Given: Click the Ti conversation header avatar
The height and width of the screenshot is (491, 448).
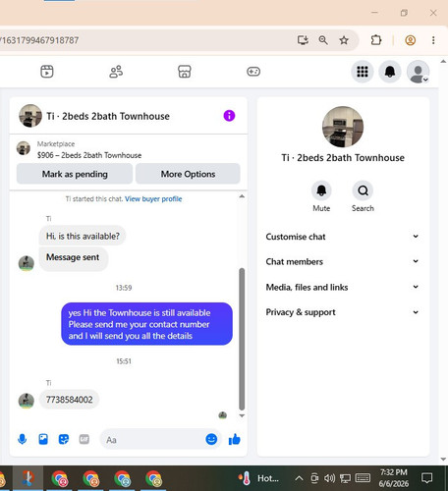Looking at the screenshot, I should pyautogui.click(x=30, y=116).
